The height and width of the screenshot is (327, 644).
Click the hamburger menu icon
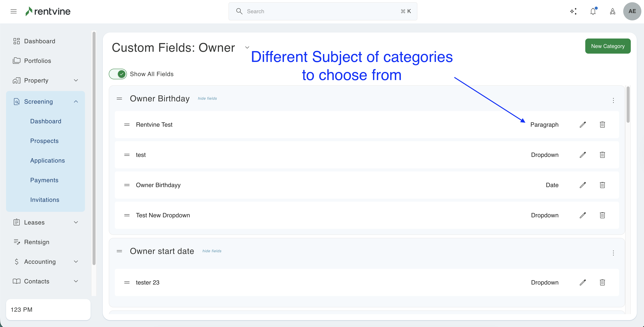[13, 11]
